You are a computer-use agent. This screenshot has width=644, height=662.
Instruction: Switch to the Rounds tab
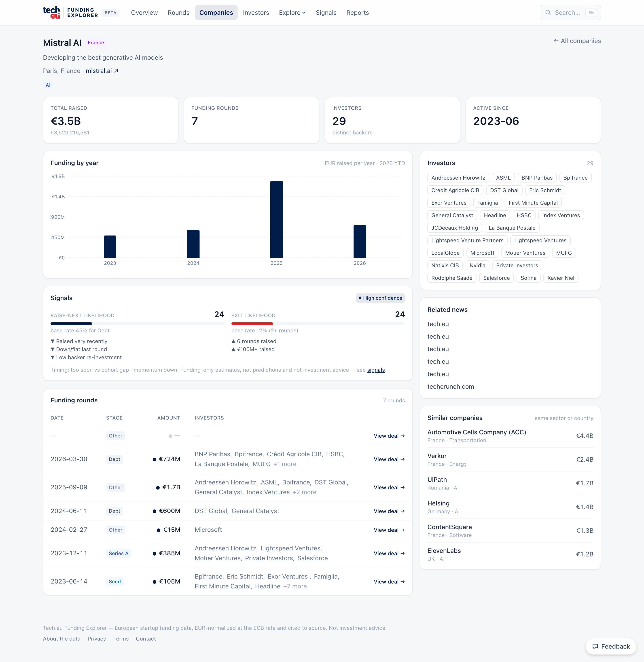[179, 13]
